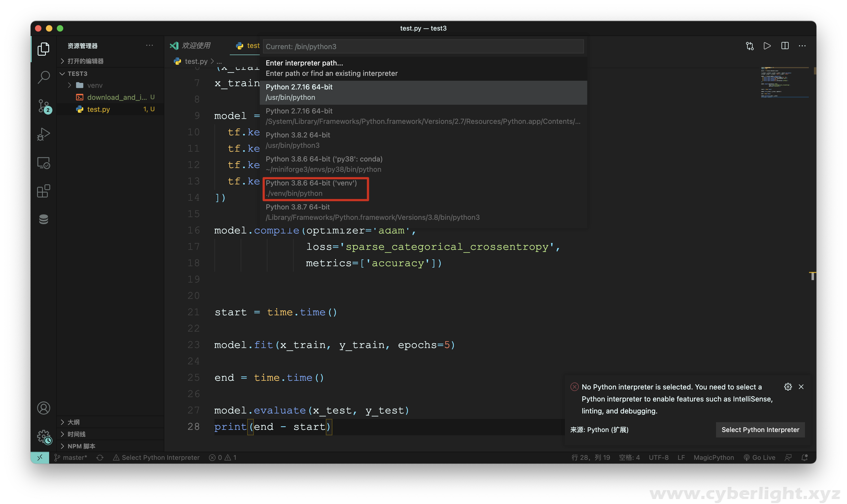Click the Select Python Interpreter notification button
This screenshot has width=847, height=504.
(x=760, y=430)
